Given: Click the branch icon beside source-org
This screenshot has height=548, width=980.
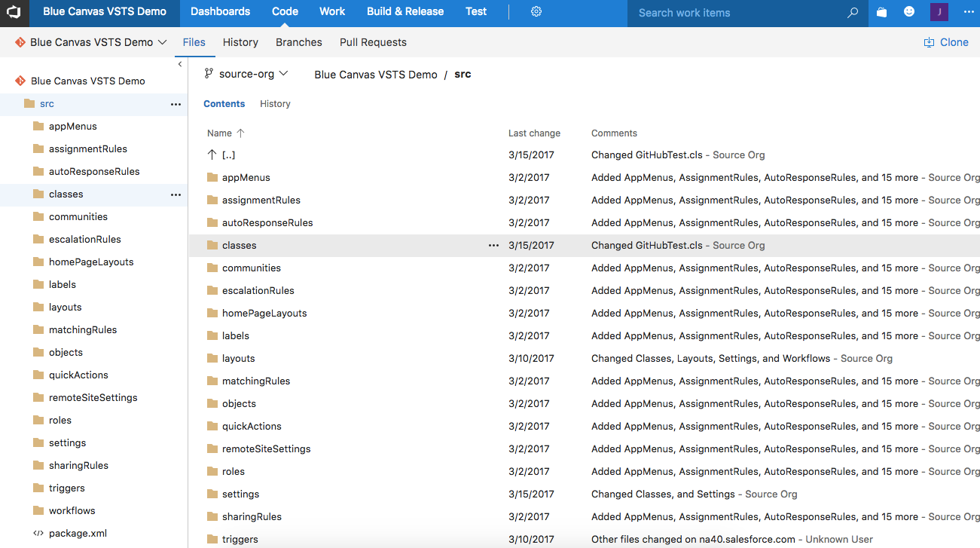Looking at the screenshot, I should coord(209,74).
